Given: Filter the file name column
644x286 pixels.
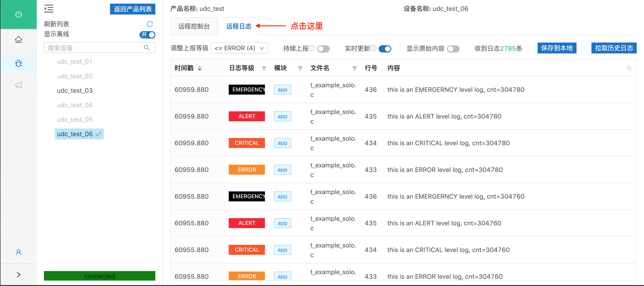Looking at the screenshot, I should click(354, 68).
